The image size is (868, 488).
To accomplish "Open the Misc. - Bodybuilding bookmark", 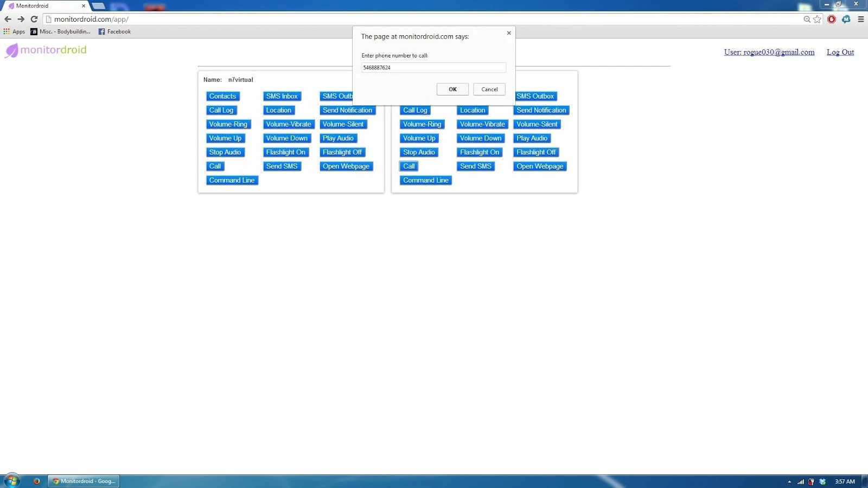I will (61, 31).
